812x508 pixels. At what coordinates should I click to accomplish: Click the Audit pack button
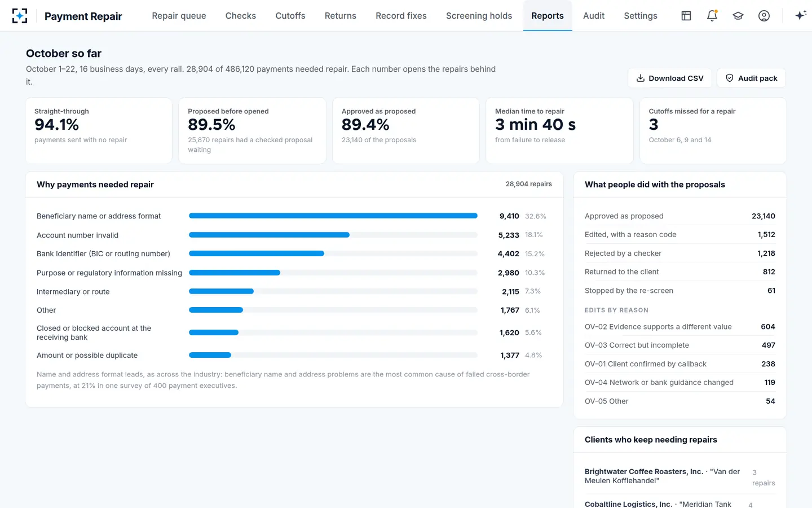click(751, 78)
